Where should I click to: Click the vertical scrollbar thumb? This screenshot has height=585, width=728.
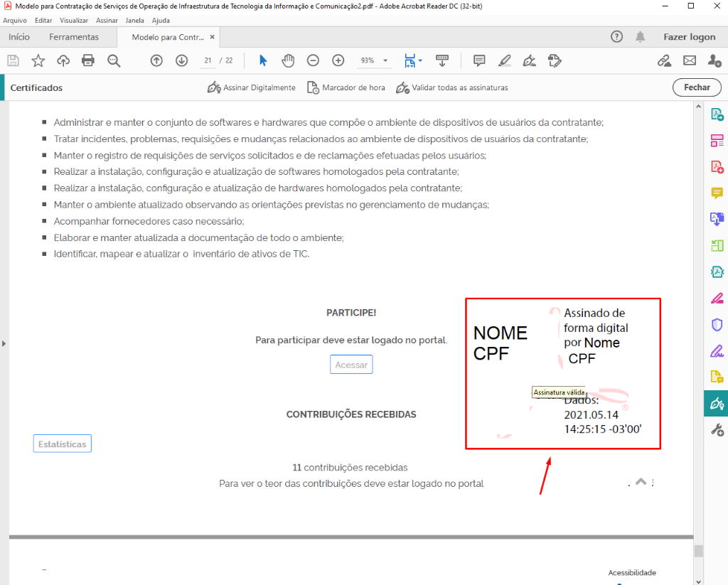tap(698, 551)
